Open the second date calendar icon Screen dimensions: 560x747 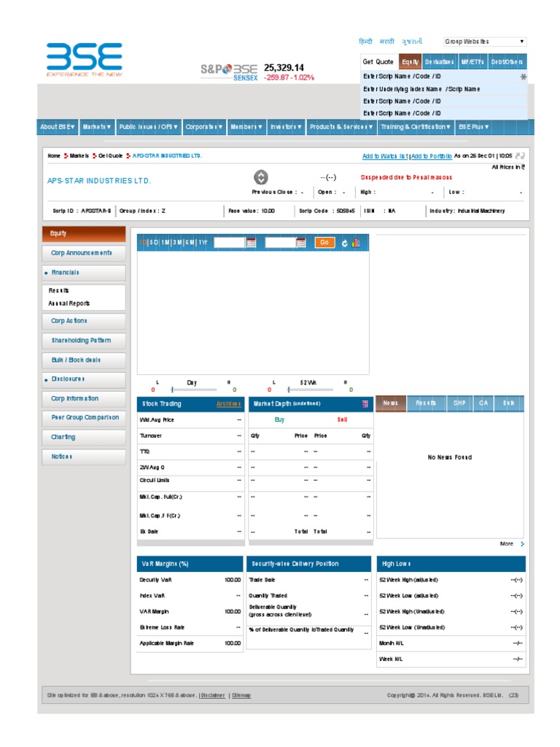coord(301,243)
